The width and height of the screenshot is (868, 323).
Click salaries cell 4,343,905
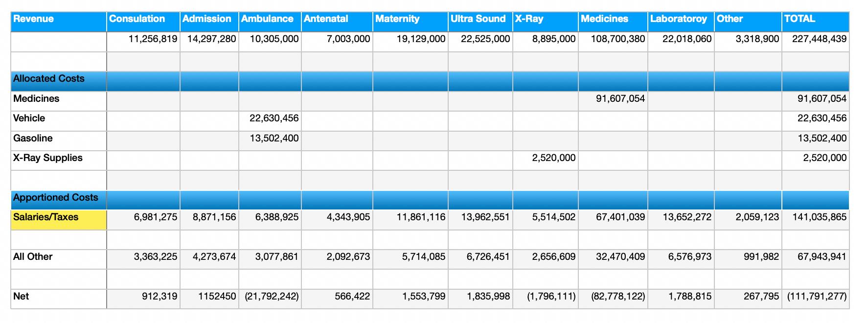click(337, 220)
